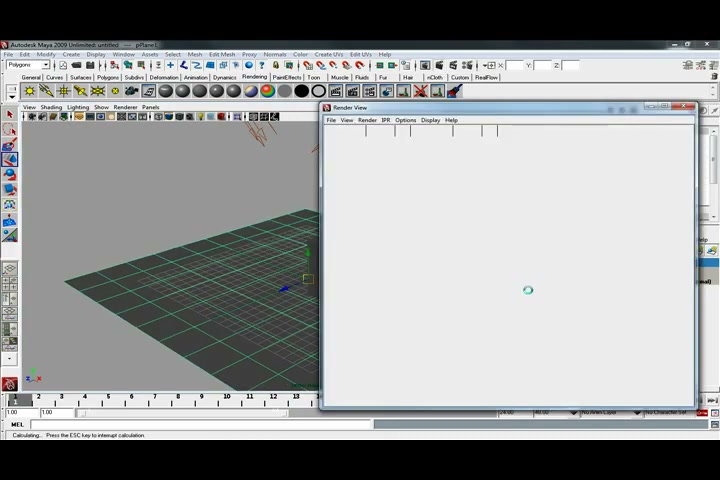
Task: Create a spot light from shelf
Action: point(80,91)
